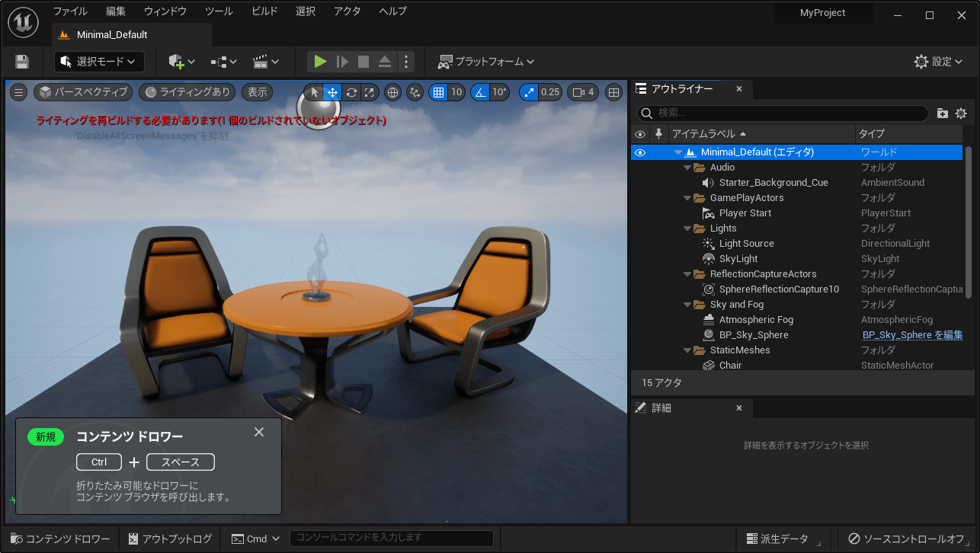Click the viewport layout maximize icon

[x=613, y=92]
